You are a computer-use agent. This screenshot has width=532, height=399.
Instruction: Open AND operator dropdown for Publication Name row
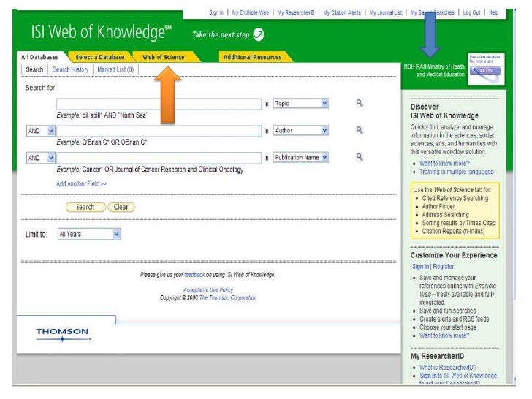coord(40,158)
